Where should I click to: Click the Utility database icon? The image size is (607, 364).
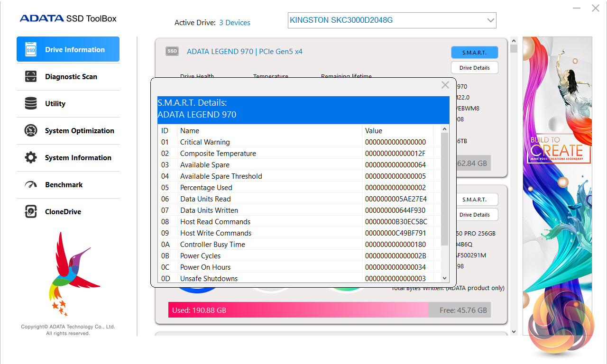tap(30, 103)
